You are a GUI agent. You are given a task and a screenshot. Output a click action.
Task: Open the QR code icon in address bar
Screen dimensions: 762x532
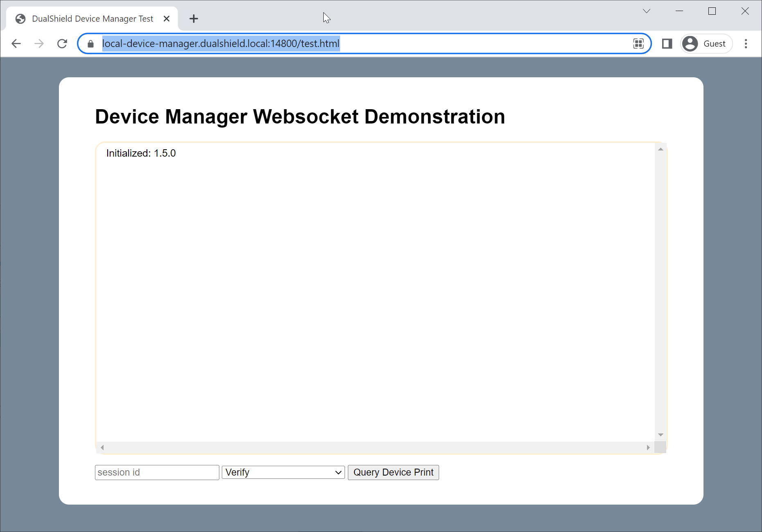click(638, 44)
